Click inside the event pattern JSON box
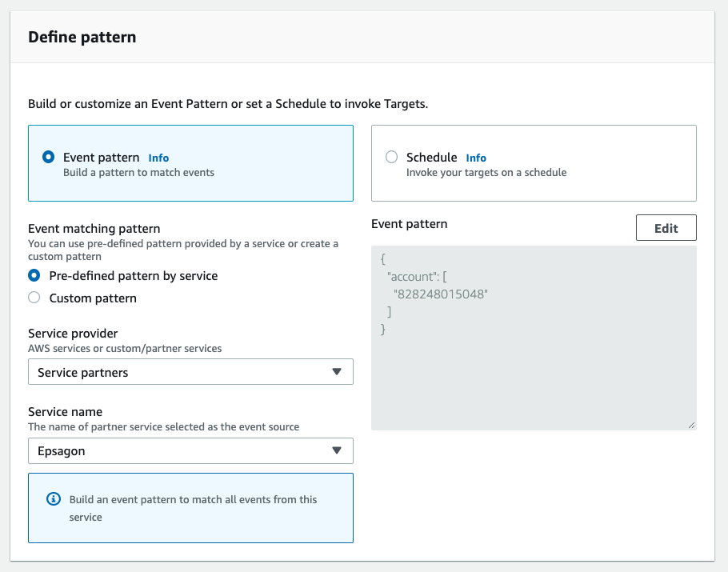 [x=534, y=368]
